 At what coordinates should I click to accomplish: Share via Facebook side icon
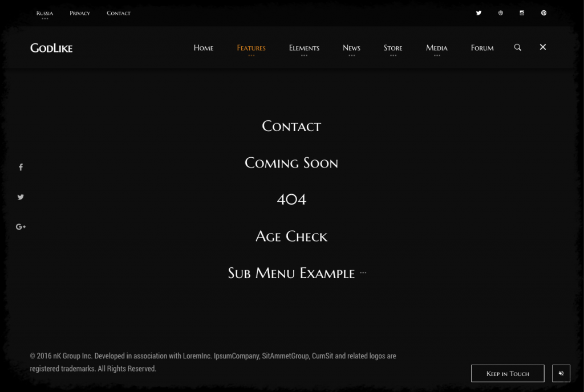21,167
